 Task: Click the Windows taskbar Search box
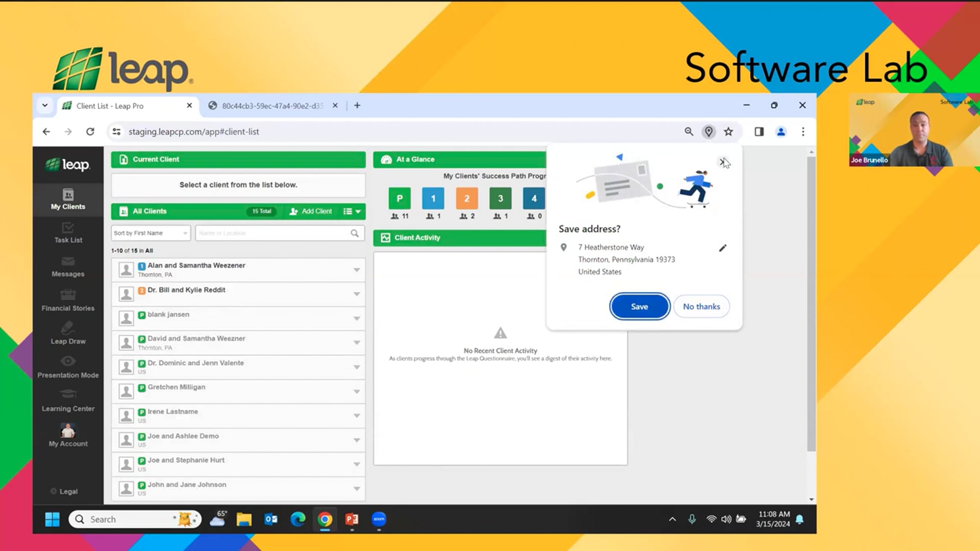pos(135,519)
